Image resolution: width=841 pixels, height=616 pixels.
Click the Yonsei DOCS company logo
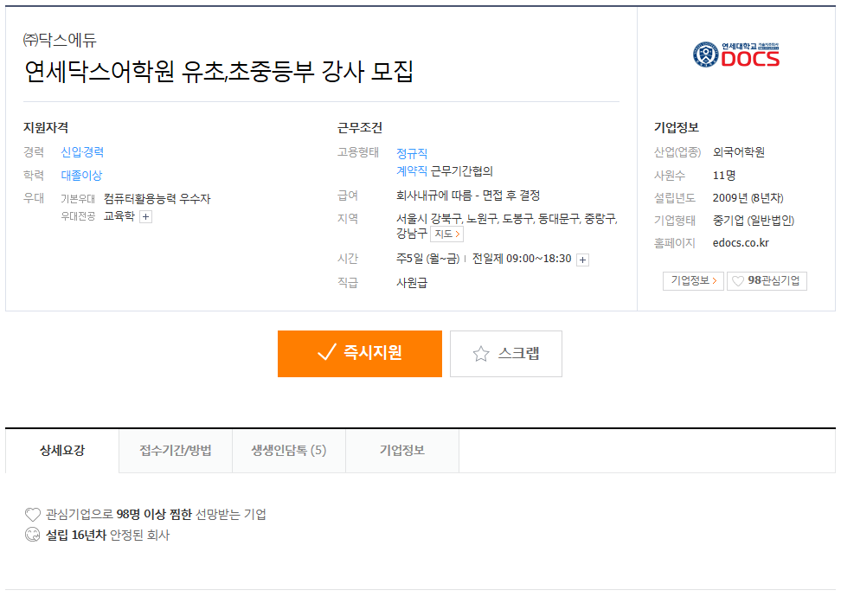(735, 55)
